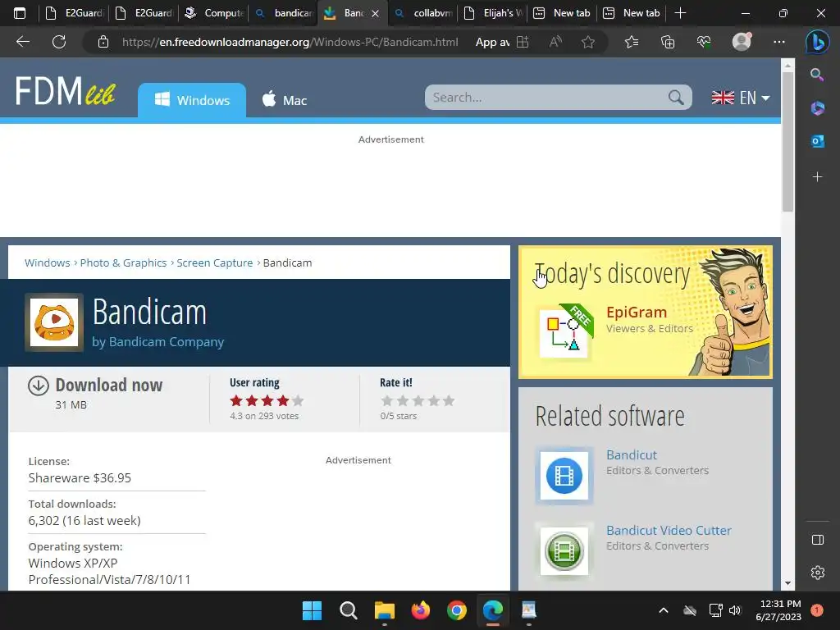Switch to the collabvm search tab
The height and width of the screenshot is (630, 840).
[x=423, y=13]
